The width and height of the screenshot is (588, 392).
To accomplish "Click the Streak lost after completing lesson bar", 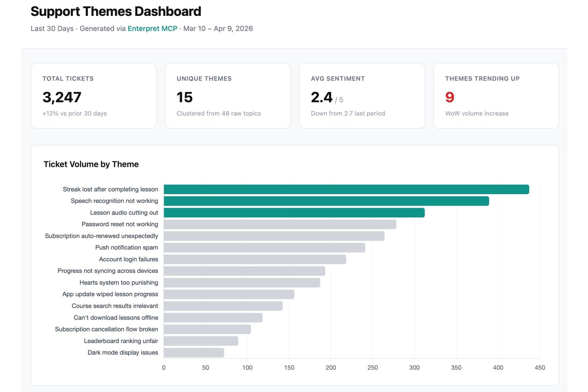I will [346, 189].
